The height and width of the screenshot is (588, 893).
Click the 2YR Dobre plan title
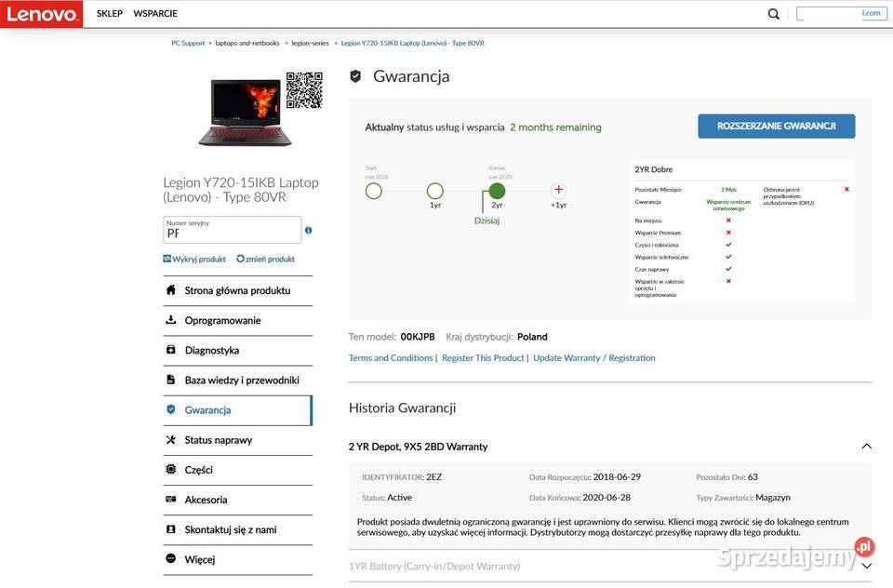654,169
